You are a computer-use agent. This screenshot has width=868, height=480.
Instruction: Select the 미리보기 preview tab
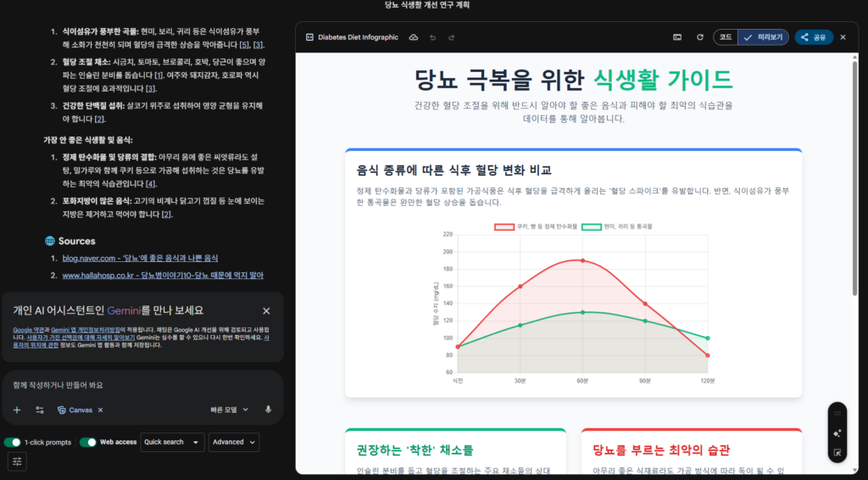tap(765, 37)
